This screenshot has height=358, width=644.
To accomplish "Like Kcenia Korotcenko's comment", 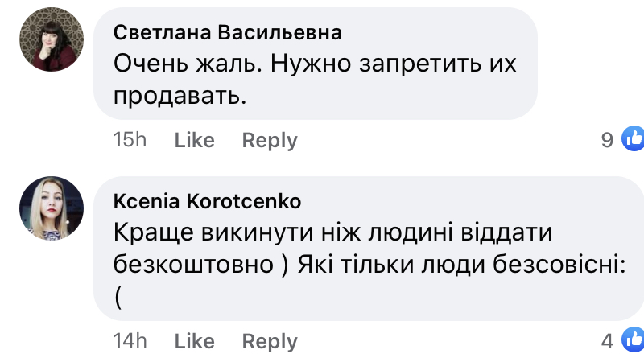I will click(x=195, y=341).
